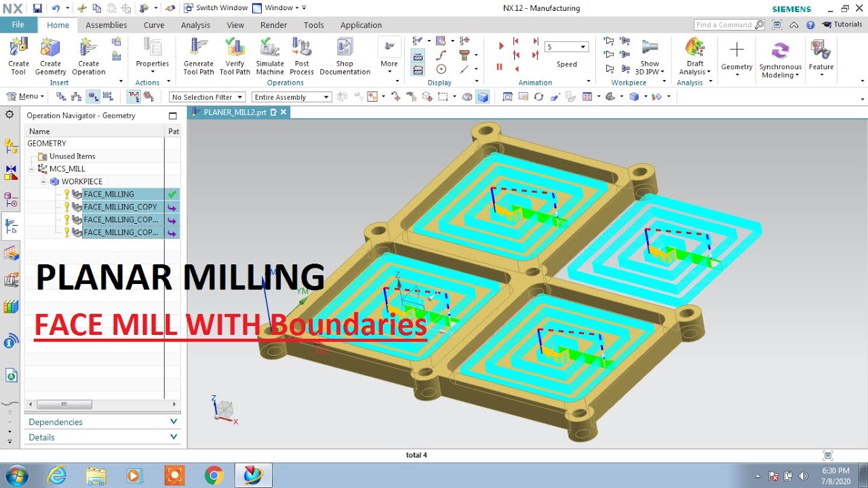This screenshot has height=488, width=868.
Task: Switch to the Assemblies ribbon tab
Action: tap(106, 25)
